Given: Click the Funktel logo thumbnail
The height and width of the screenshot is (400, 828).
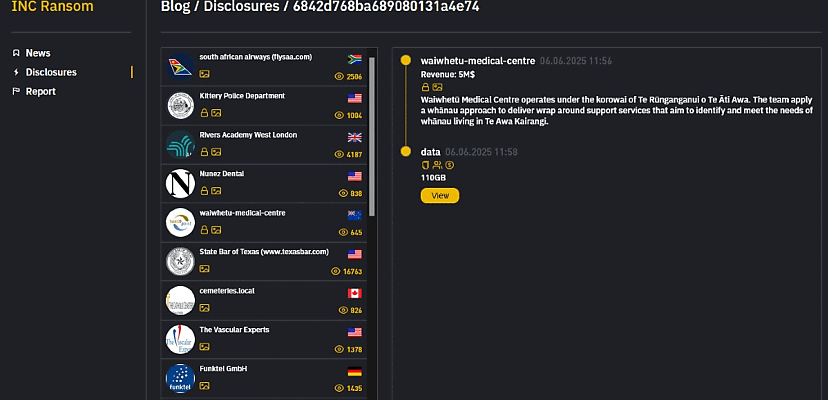Looking at the screenshot, I should [180, 378].
